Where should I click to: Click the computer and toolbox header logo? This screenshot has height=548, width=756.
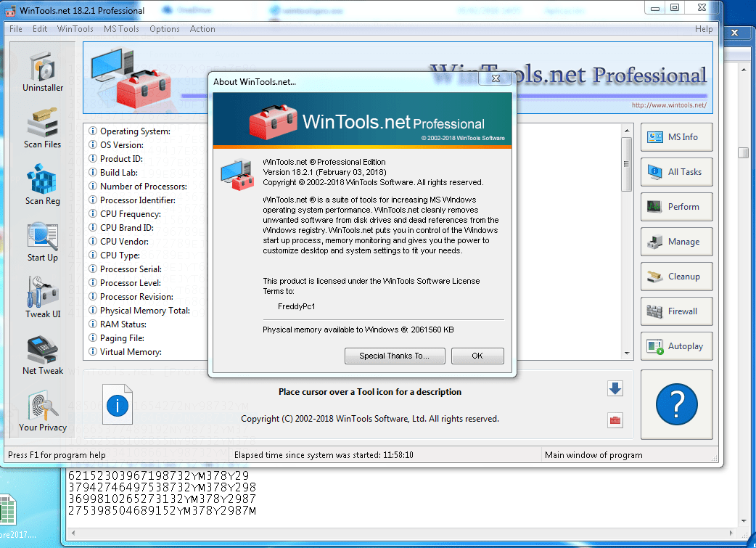click(x=130, y=77)
